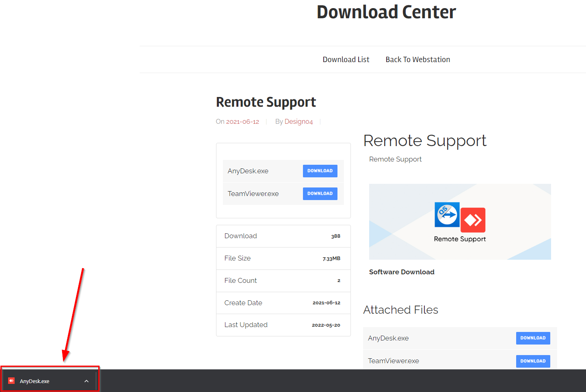
Task: Click the File Count row label
Action: pyautogui.click(x=240, y=280)
